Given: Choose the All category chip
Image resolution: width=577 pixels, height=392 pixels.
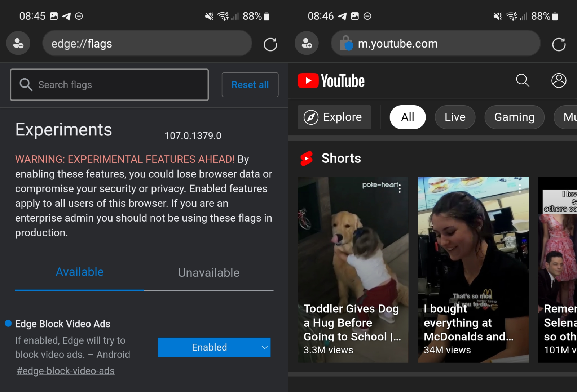Looking at the screenshot, I should coord(407,117).
